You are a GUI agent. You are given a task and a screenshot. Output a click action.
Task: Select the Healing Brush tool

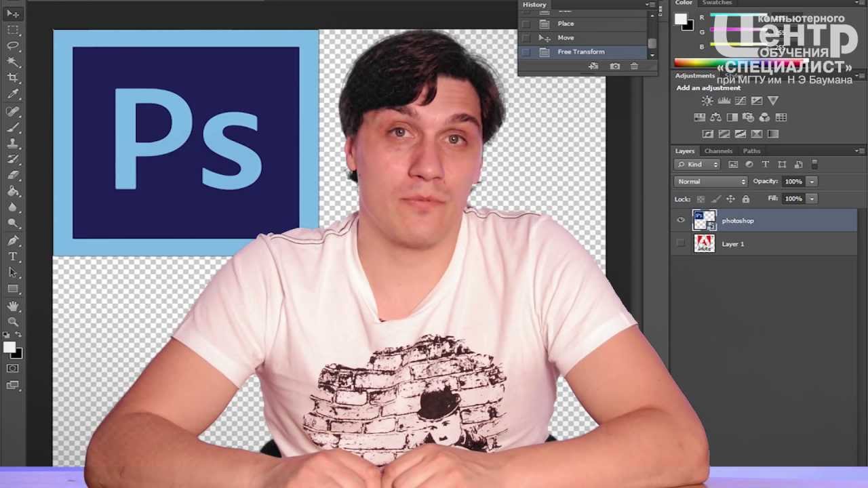[x=13, y=111]
